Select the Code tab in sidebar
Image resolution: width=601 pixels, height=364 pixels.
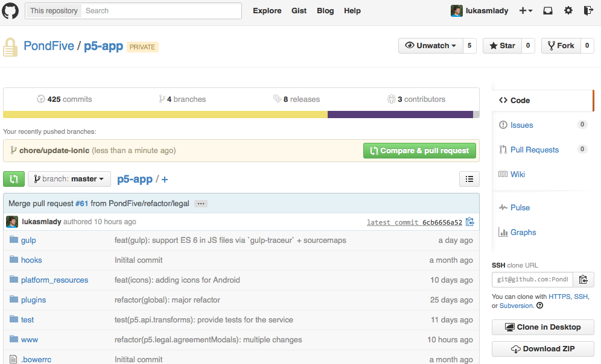point(542,100)
